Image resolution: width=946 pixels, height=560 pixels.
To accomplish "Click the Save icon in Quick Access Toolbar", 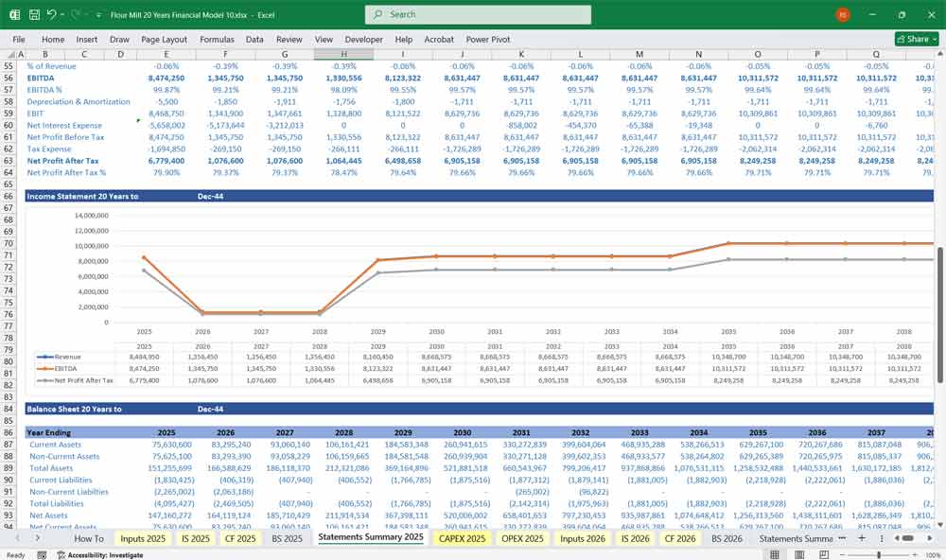I will point(33,14).
